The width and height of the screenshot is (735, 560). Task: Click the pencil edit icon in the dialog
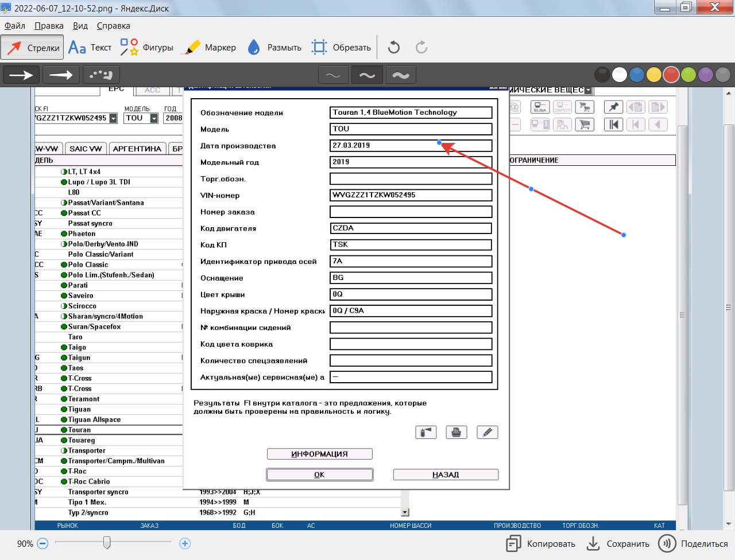tap(488, 432)
